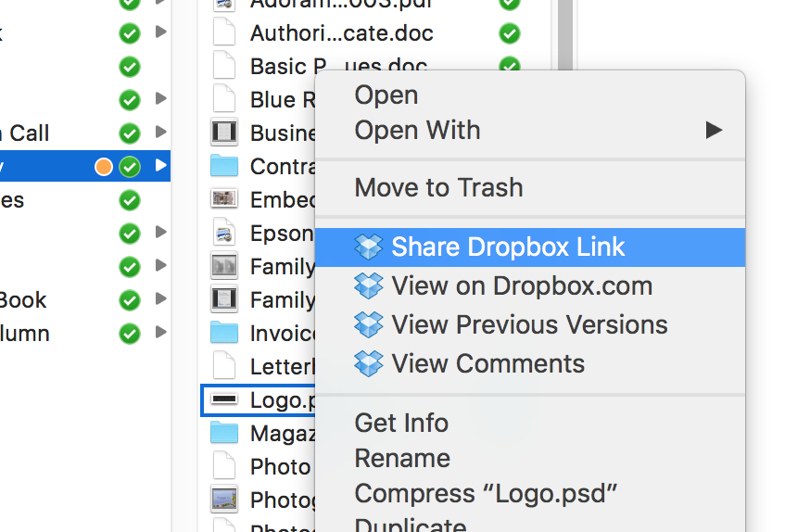Image resolution: width=810 pixels, height=532 pixels.
Task: Open the Open With submenu
Action: click(x=530, y=130)
